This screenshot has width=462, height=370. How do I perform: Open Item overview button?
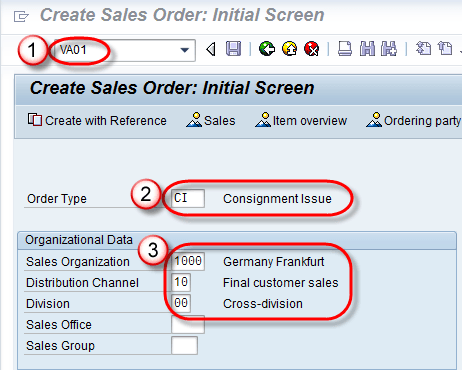pos(301,120)
